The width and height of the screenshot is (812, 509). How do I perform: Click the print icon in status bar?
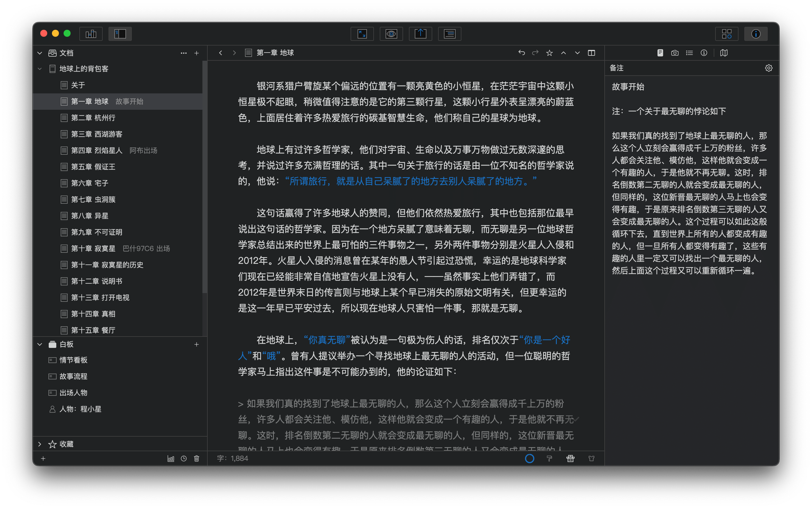tap(570, 458)
